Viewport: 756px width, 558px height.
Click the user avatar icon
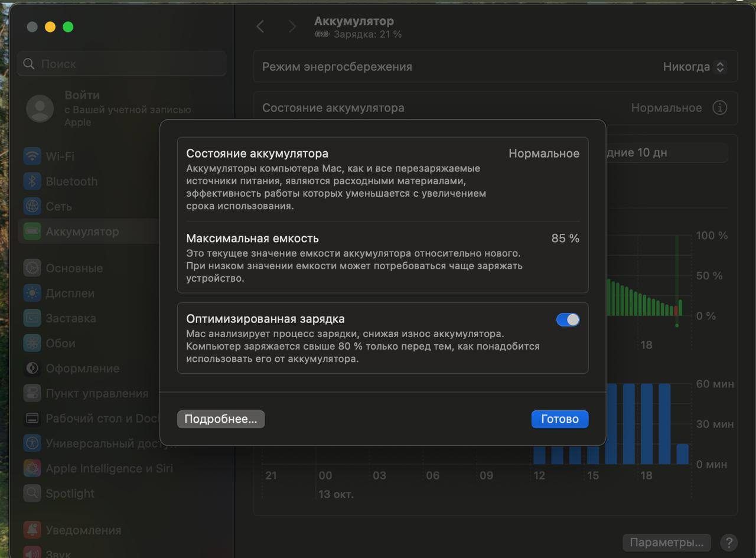40,108
